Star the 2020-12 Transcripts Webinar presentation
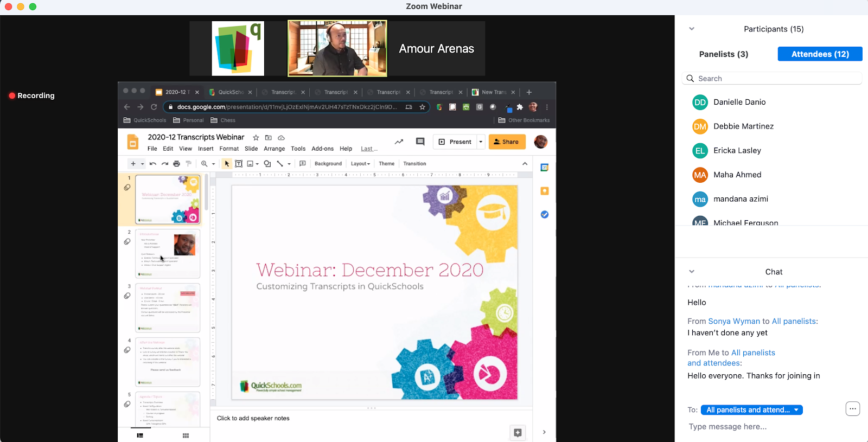The width and height of the screenshot is (868, 442). click(x=256, y=138)
